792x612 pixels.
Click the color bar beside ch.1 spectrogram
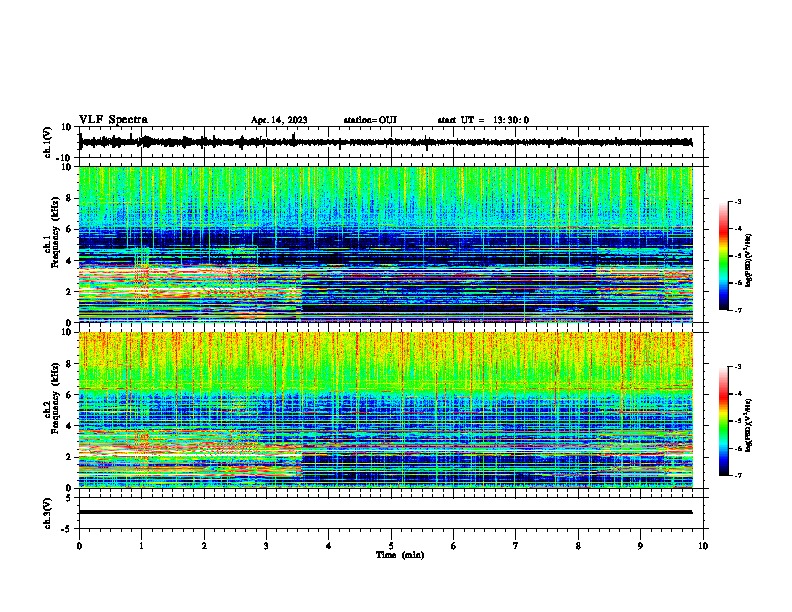(723, 256)
